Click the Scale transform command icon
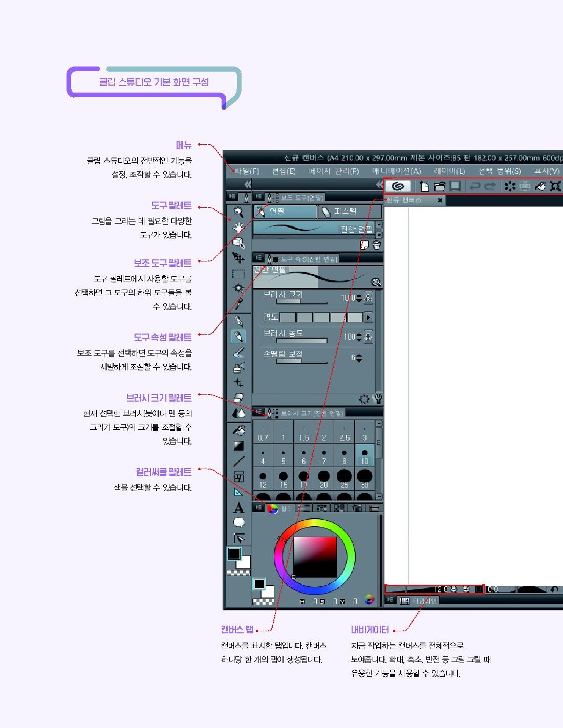The height and width of the screenshot is (728, 563). tap(556, 186)
